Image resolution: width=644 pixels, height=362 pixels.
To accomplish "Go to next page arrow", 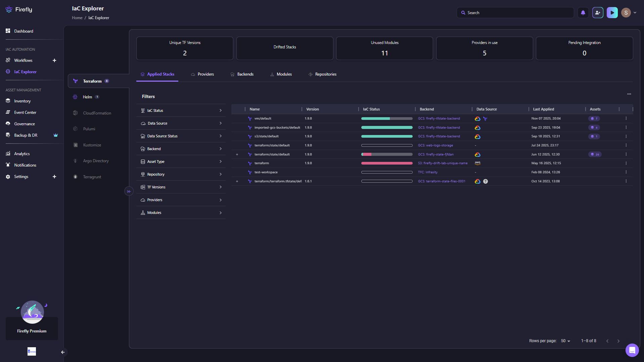I will (618, 341).
